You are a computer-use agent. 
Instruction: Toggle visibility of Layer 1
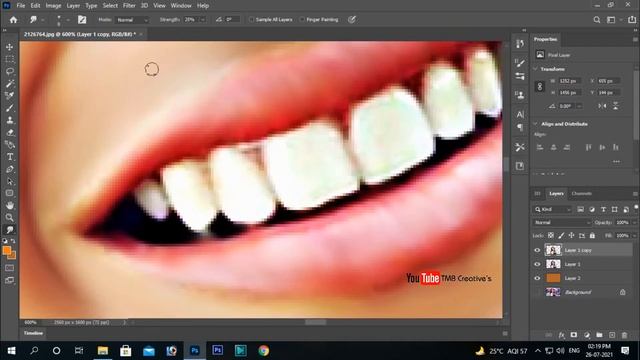[537, 264]
